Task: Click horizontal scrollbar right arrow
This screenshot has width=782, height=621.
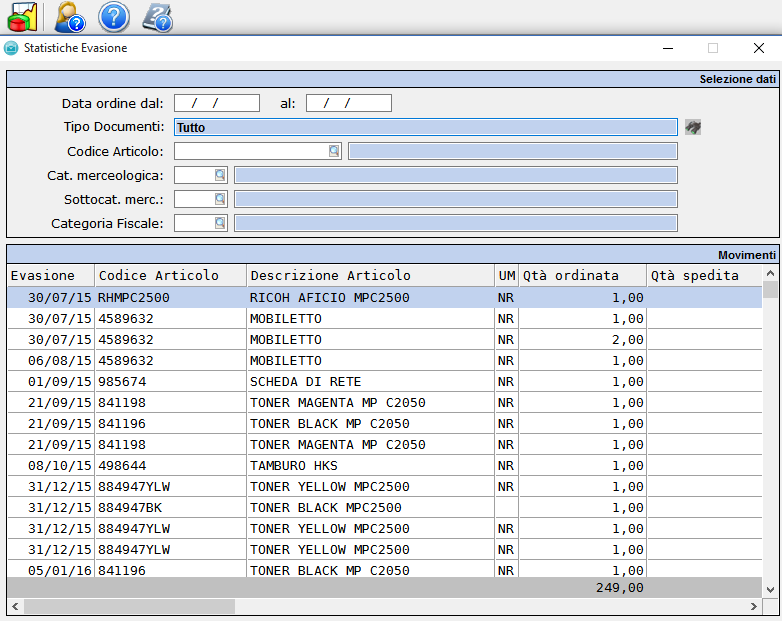Action: 754,607
